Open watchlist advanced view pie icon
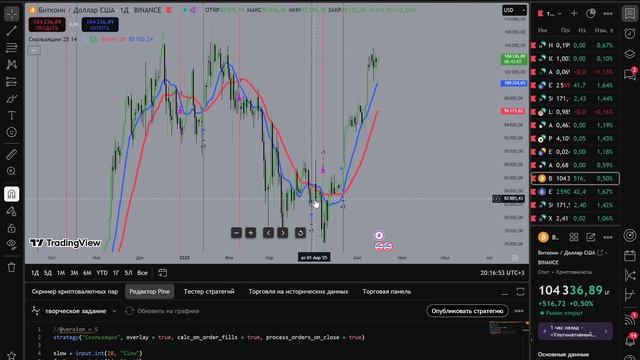Image resolution: width=640 pixels, height=360 pixels. (591, 13)
